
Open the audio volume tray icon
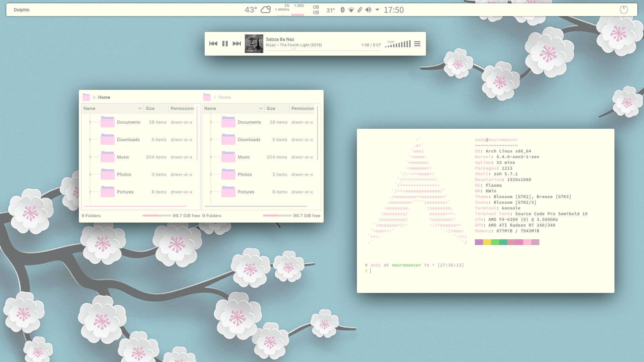tap(368, 10)
